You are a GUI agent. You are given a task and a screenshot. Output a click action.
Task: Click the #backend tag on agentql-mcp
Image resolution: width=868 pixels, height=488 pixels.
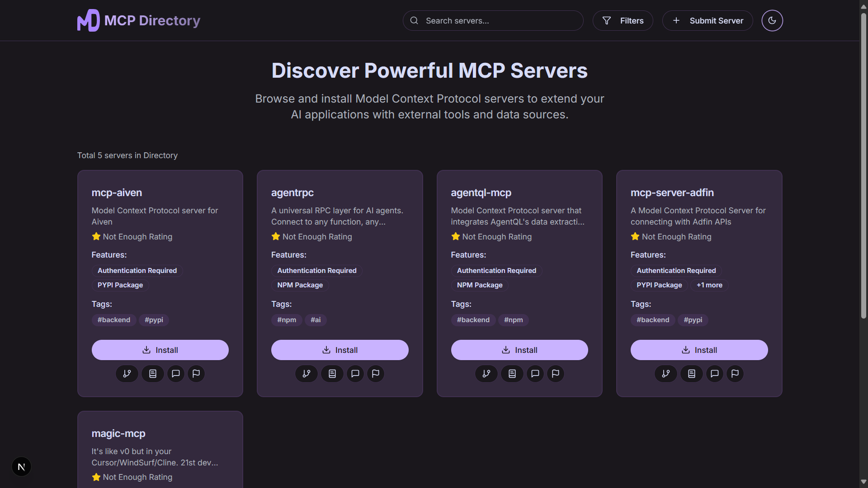473,320
